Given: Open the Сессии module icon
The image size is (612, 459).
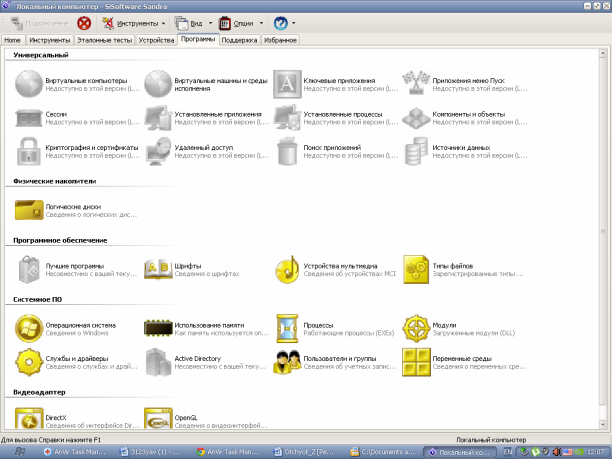Looking at the screenshot, I should 29,118.
